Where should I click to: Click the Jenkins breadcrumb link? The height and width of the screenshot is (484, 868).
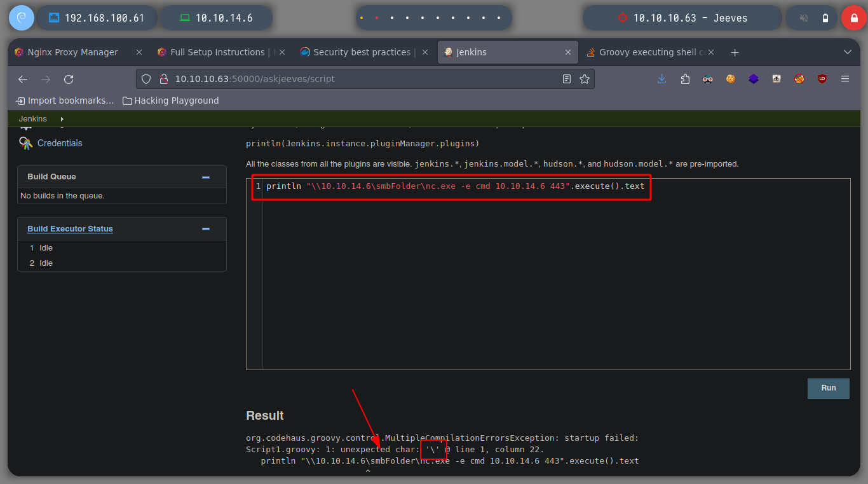click(33, 119)
